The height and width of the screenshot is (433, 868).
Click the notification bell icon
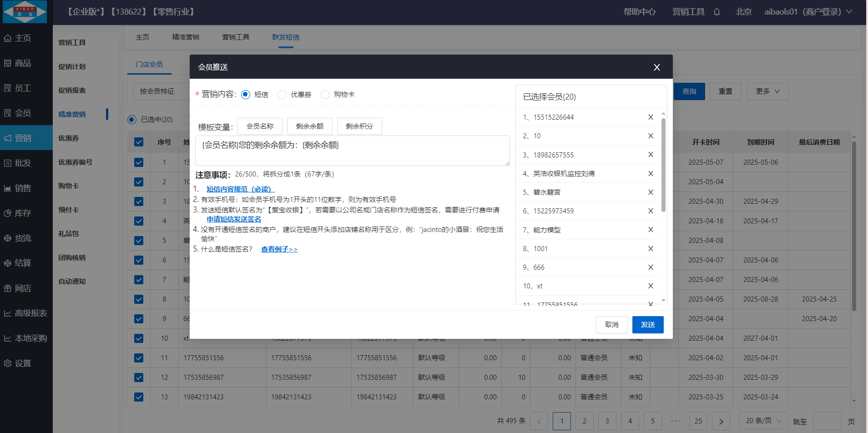coord(717,12)
